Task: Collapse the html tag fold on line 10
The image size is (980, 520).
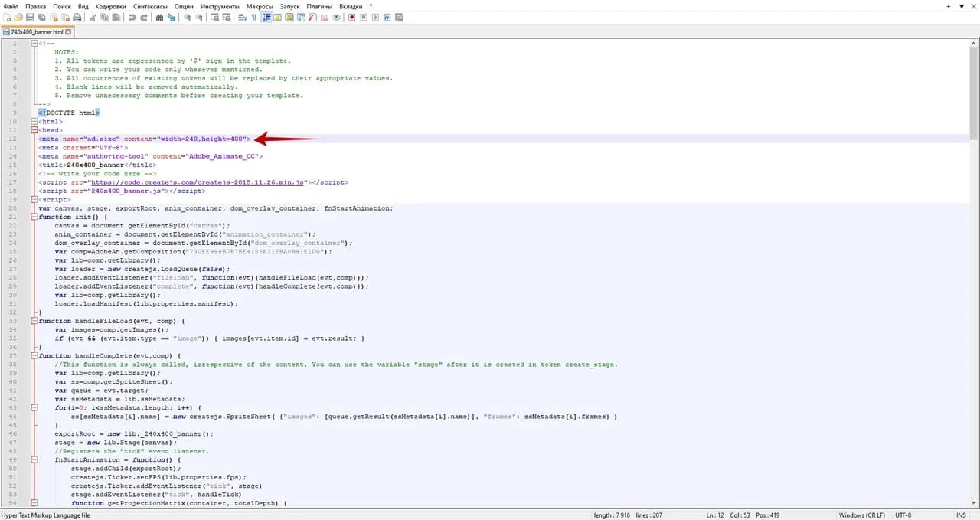Action: point(33,122)
